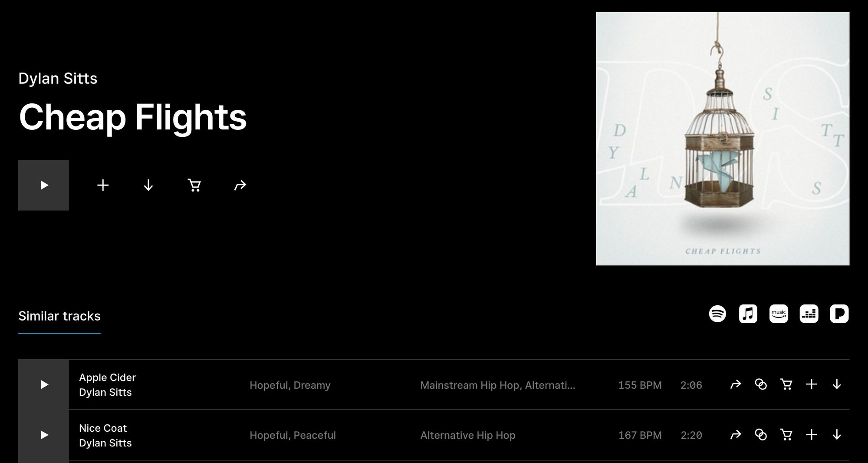Download the Apple Cider track

[837, 384]
